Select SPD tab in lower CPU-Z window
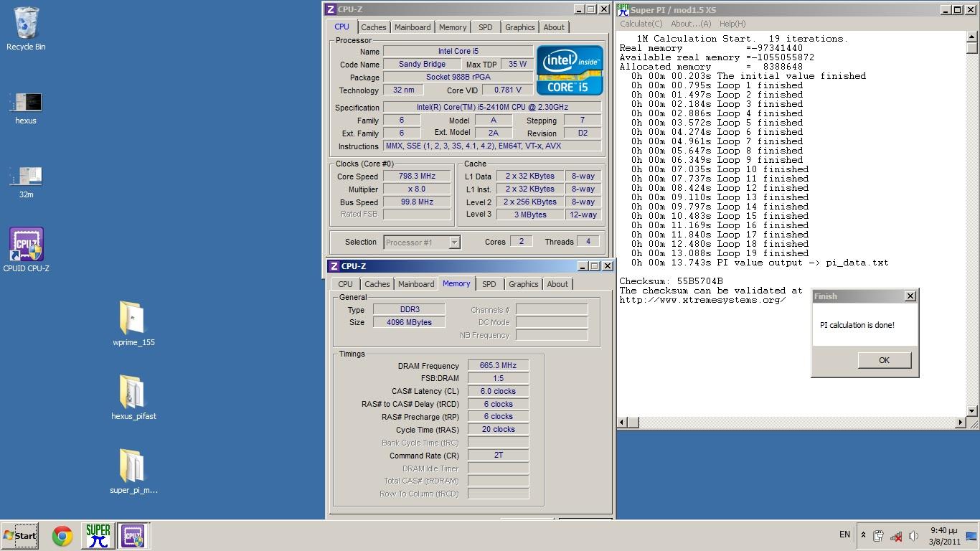This screenshot has height=551, width=980. (x=489, y=284)
